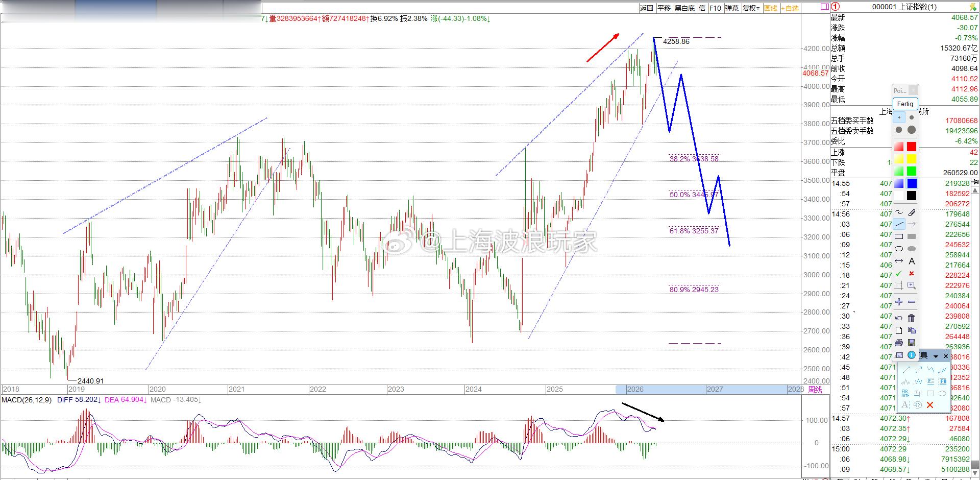Select the magnifier zoom tool
The height and width of the screenshot is (480, 980).
tap(912, 285)
